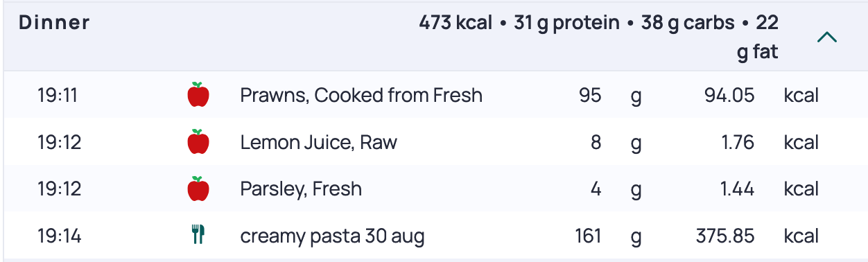
Task: Click the apple icon beside Parsley
Action: pyautogui.click(x=198, y=189)
